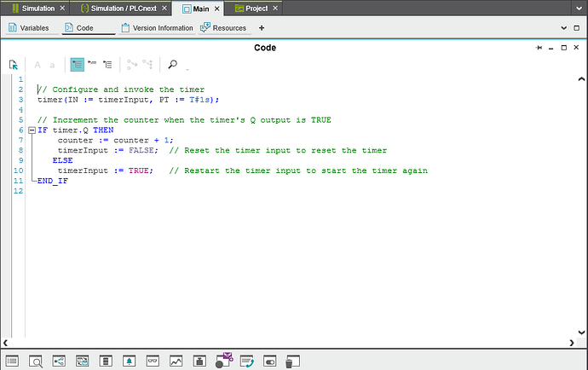Click the END_IF keyword on line 11
588x370 pixels.
tap(53, 181)
